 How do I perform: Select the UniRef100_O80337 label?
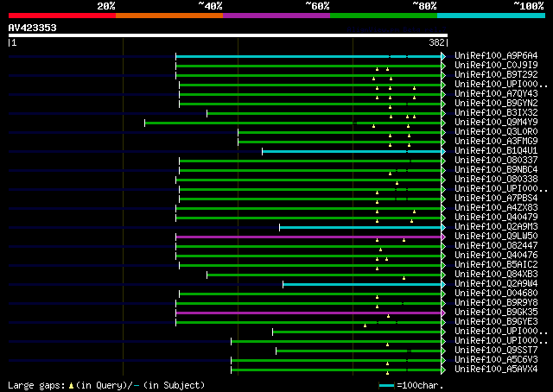pyautogui.click(x=496, y=161)
